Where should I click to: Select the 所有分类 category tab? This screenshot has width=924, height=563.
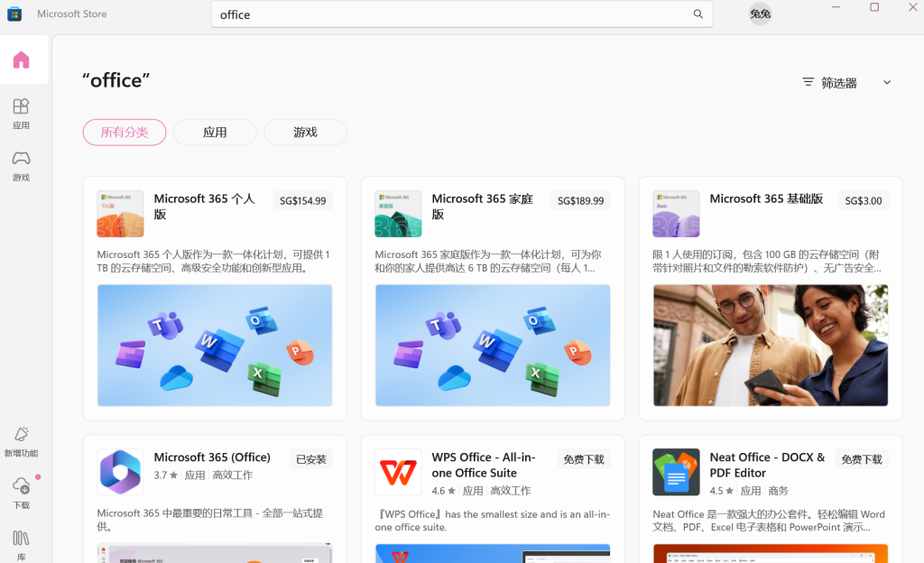[125, 132]
